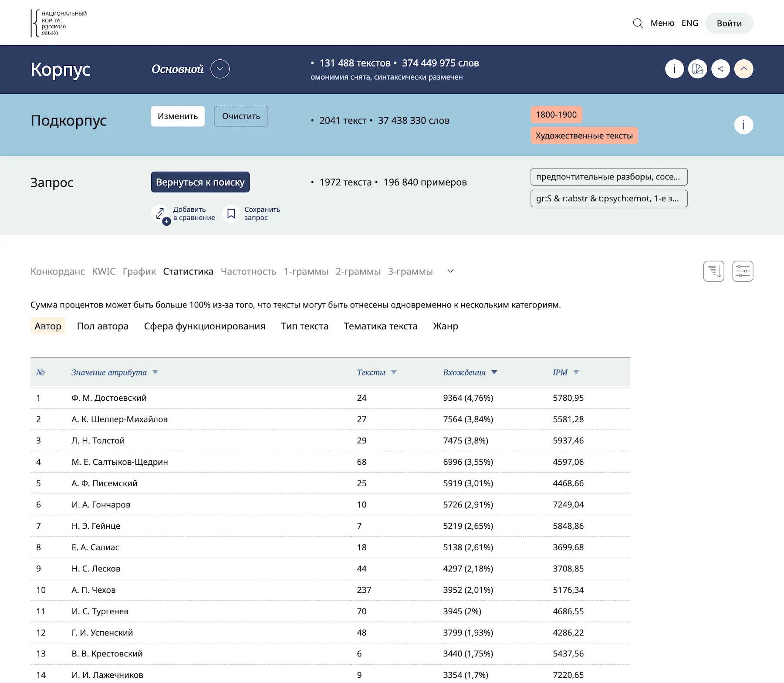
Task: Click Вернуться к поиску button
Action: point(200,182)
